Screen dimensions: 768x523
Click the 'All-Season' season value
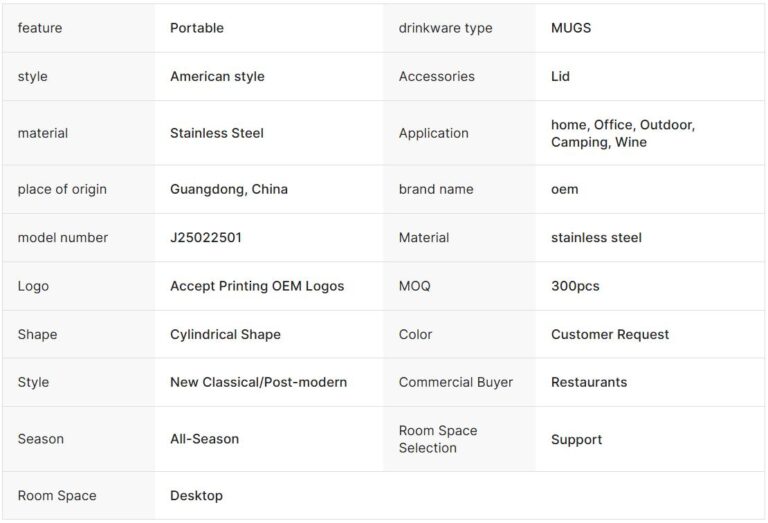204,439
